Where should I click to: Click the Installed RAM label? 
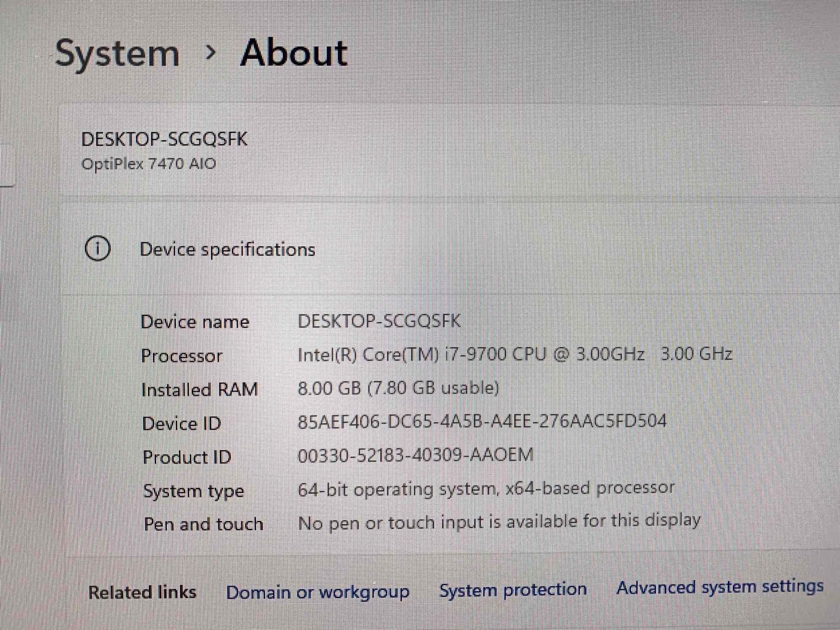tap(199, 390)
